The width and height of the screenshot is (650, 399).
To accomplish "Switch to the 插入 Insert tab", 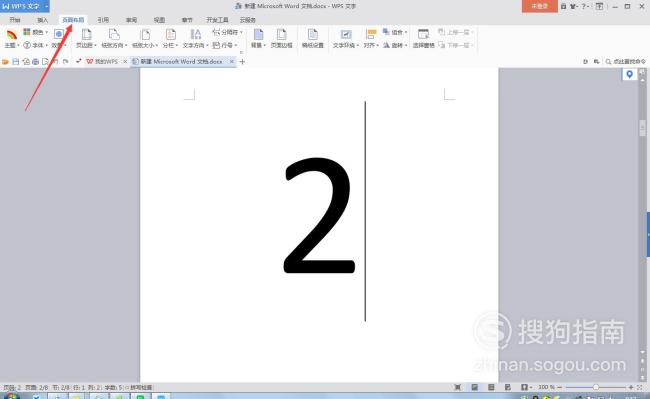I will pos(43,20).
